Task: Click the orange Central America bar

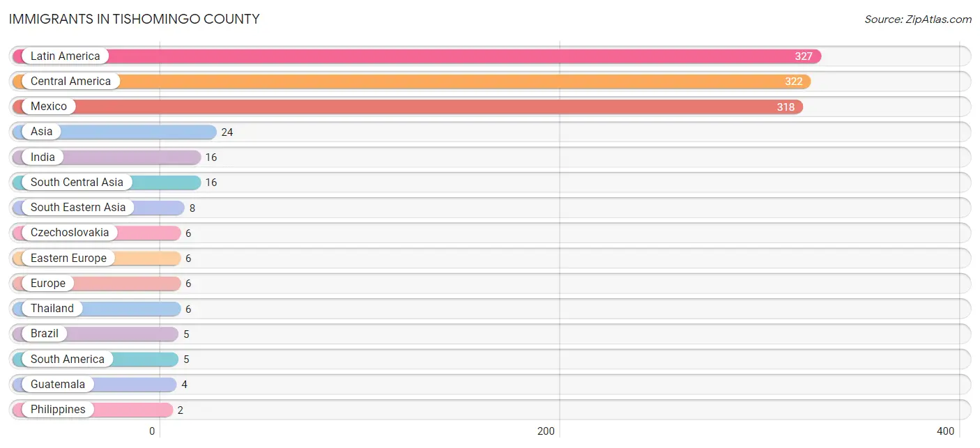Action: (x=412, y=81)
